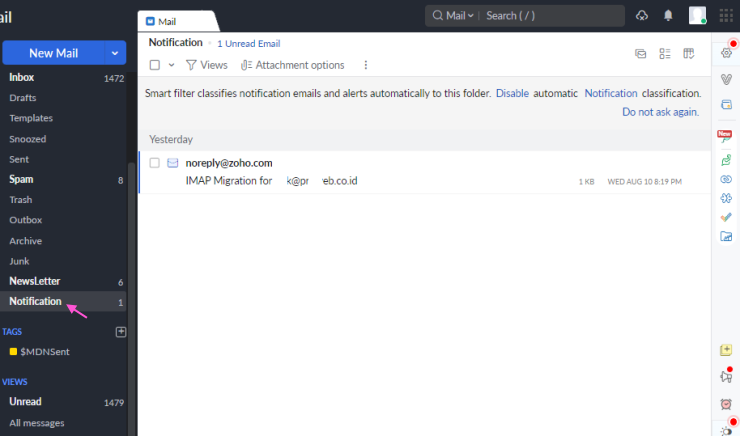Open the IMAP Migration email
This screenshot has width=740, height=436.
425,172
